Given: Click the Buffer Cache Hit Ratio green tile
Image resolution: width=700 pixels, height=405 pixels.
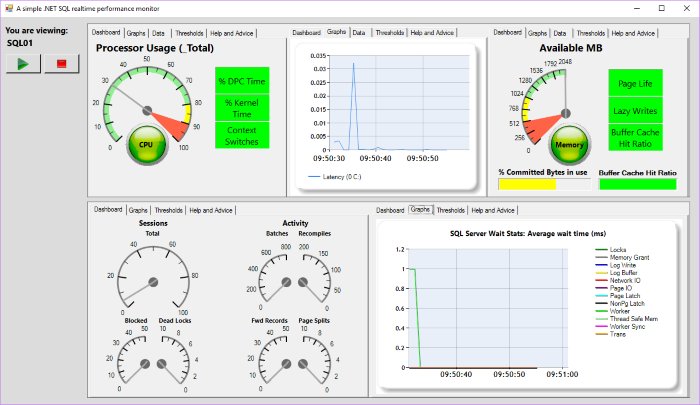Looking at the screenshot, I should (635, 138).
